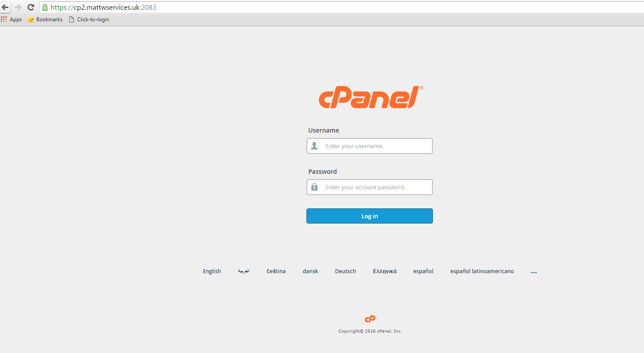Click the small cP footer logo
The image size is (644, 353).
point(370,319)
